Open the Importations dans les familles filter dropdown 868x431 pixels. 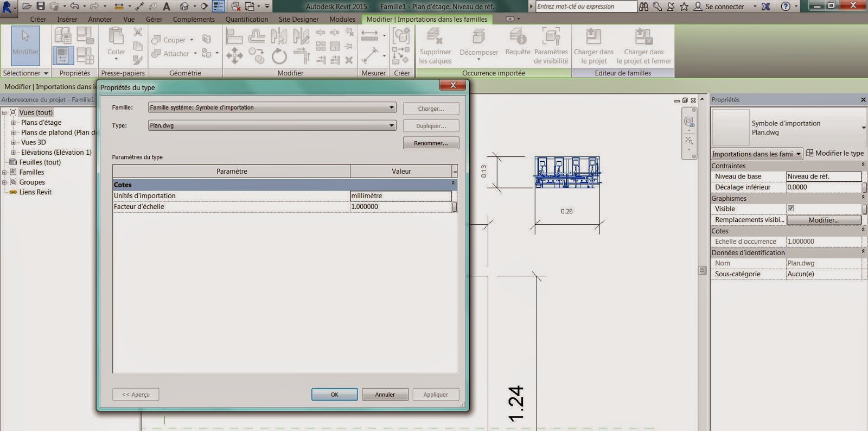pyautogui.click(x=757, y=154)
